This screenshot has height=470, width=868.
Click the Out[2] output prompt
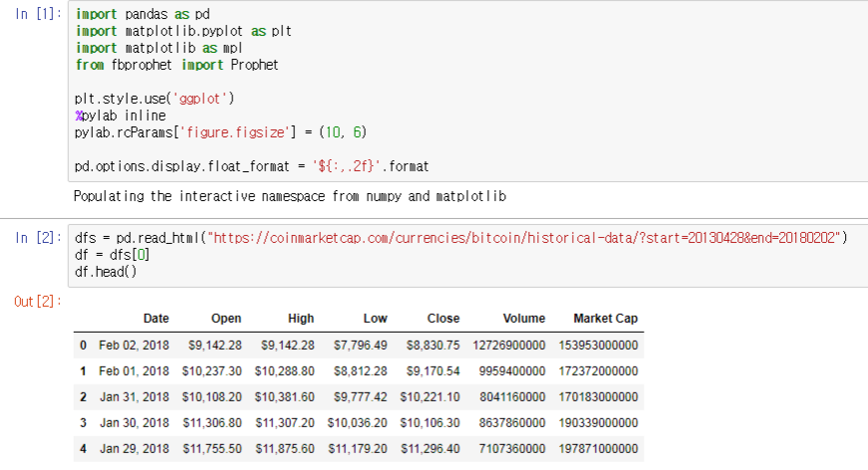(39, 302)
